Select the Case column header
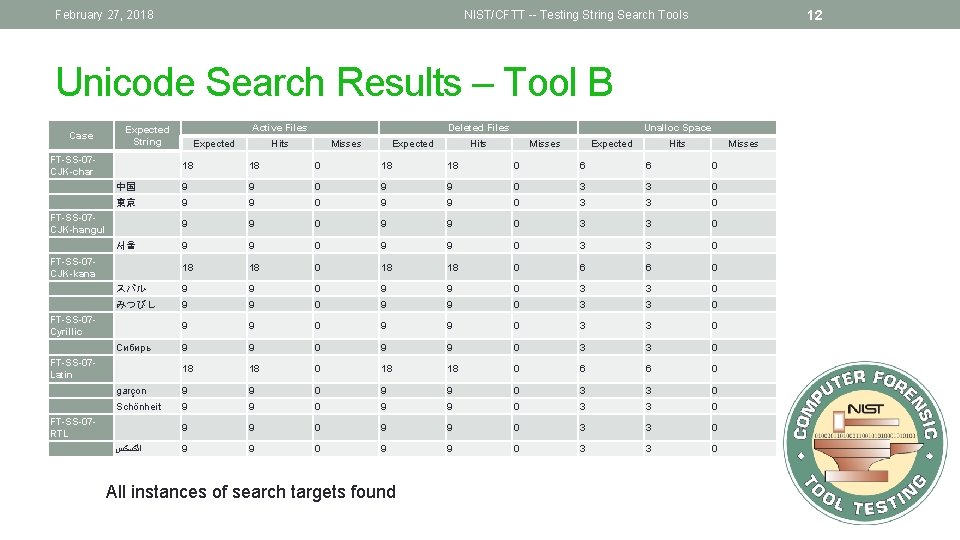This screenshot has width=960, height=540. coord(81,135)
